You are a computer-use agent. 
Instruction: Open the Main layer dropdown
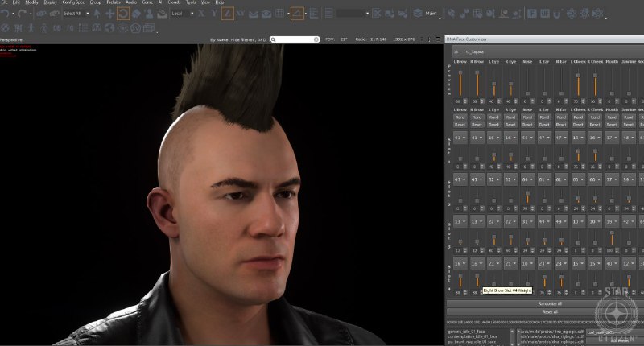coord(433,14)
